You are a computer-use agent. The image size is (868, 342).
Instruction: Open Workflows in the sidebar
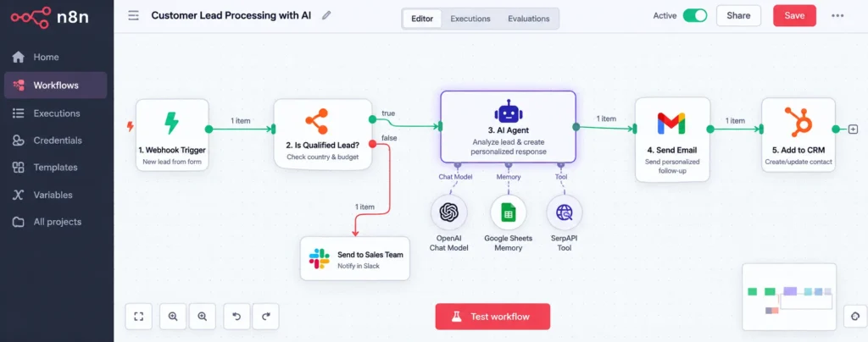click(55, 85)
